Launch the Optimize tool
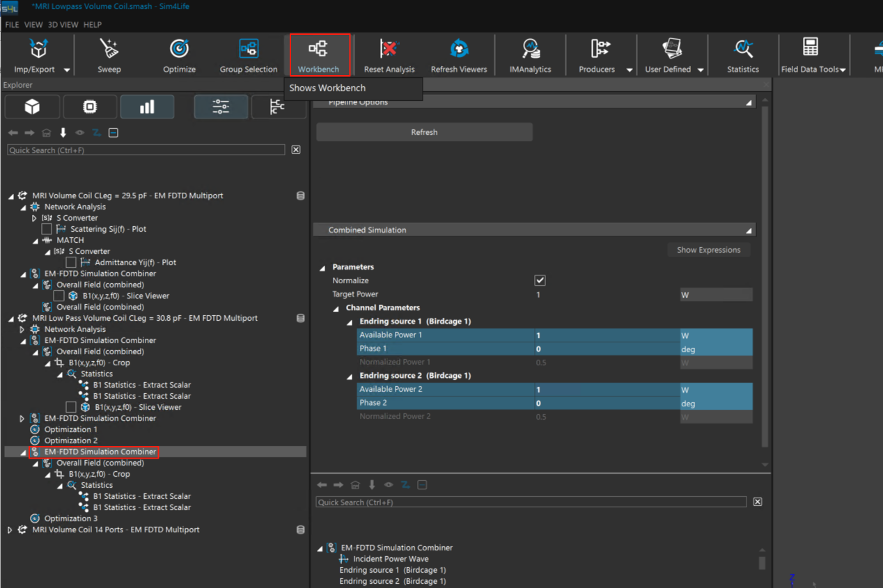This screenshot has width=883, height=588. coord(179,55)
